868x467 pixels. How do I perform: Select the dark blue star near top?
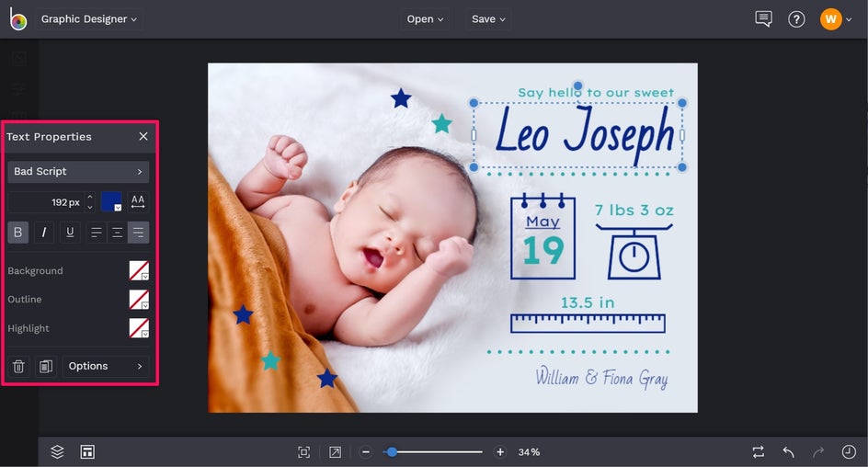click(401, 98)
